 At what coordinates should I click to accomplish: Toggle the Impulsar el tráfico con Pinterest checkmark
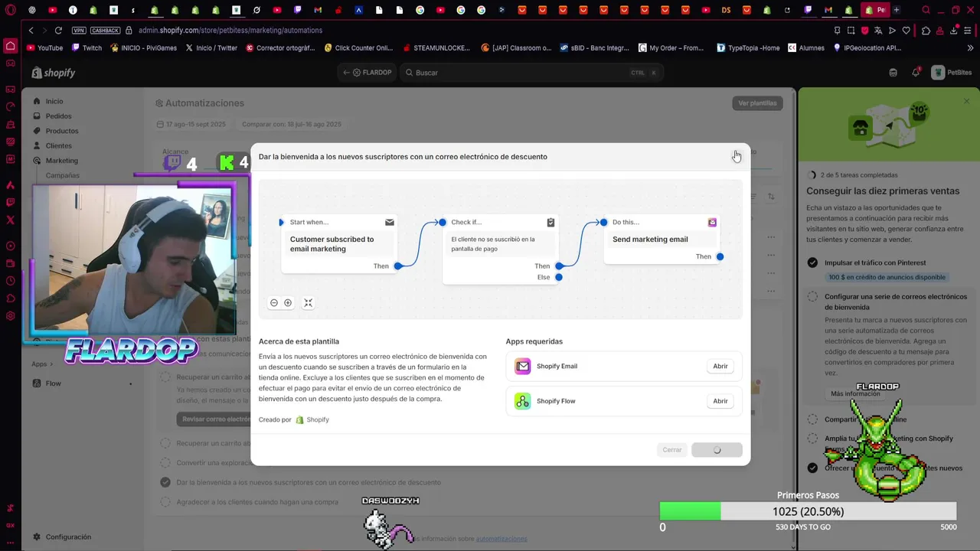[x=812, y=262]
